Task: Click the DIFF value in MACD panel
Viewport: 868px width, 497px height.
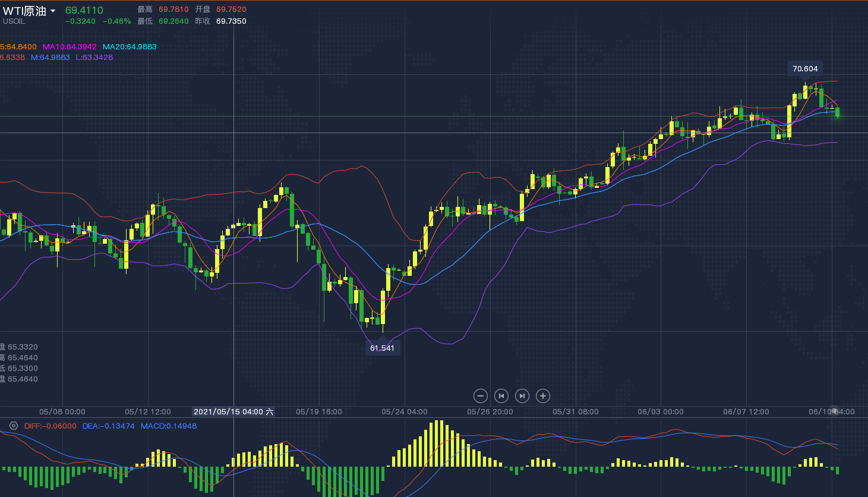Action: pyautogui.click(x=50, y=426)
